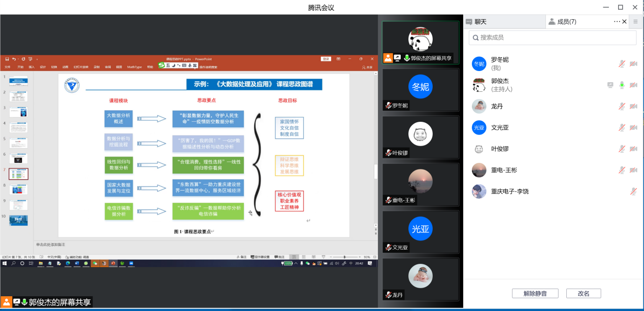Open the quick access toolbar customize dropdown
This screenshot has width=644, height=311.
coord(37,59)
